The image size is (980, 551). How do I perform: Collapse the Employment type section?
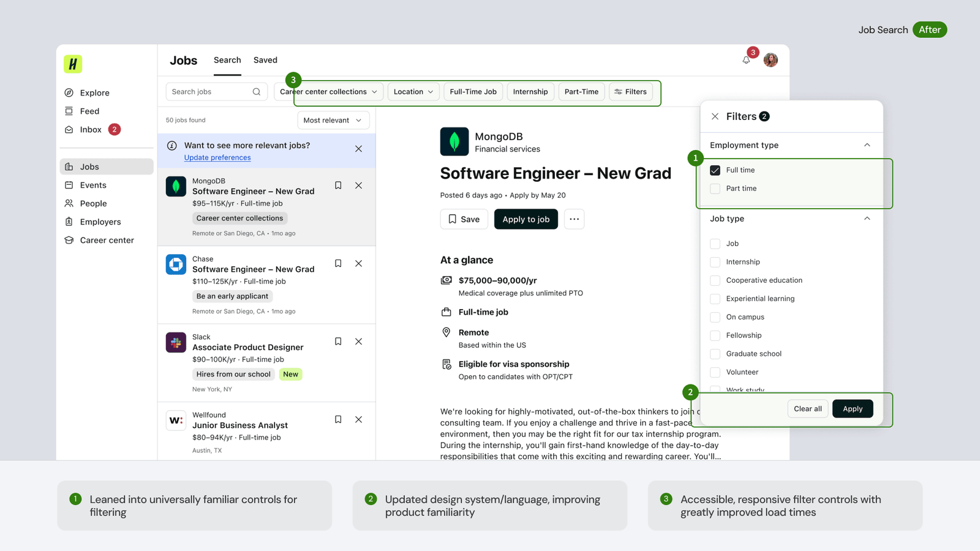tap(867, 145)
